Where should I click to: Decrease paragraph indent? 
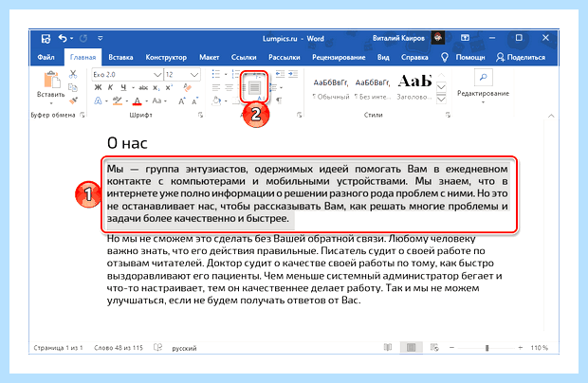(x=280, y=74)
